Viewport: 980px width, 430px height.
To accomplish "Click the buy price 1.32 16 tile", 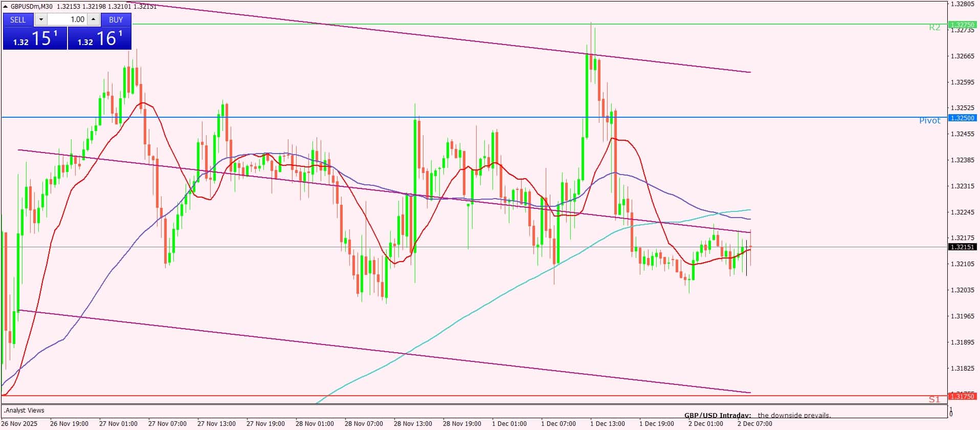I will click(100, 38).
